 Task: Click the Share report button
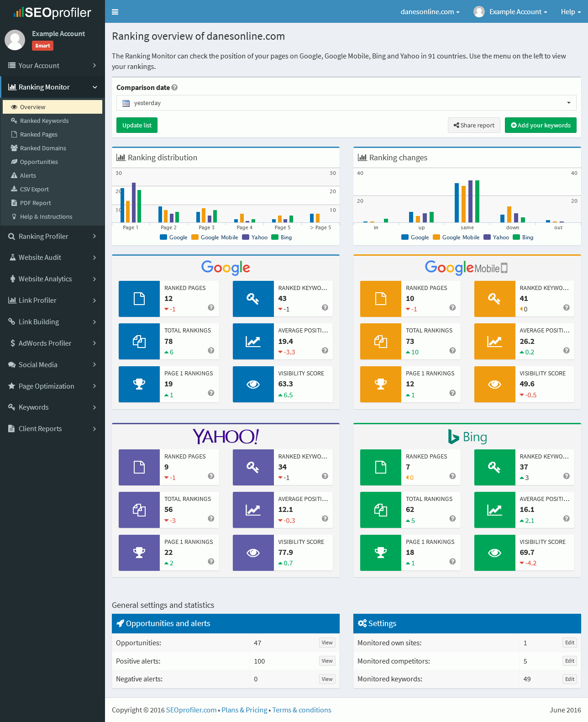click(x=474, y=125)
